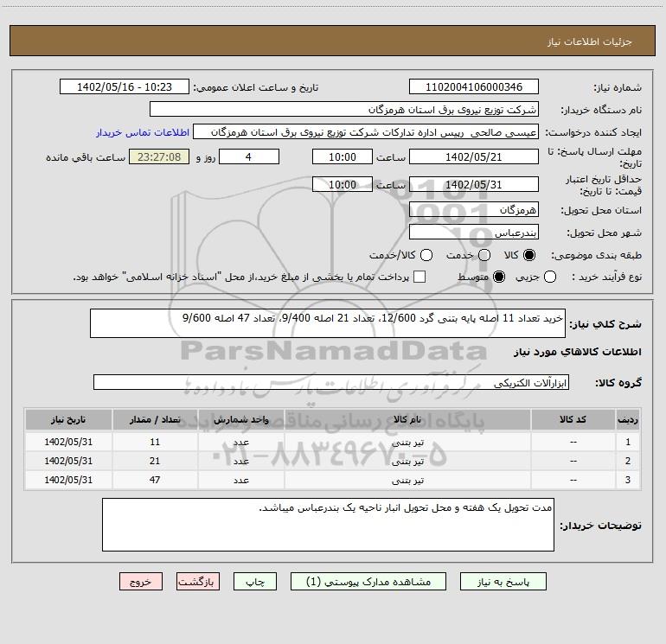Viewport: 666px width, 644px height.
Task: Select the جزیی purchase type radio
Action: pos(550,277)
